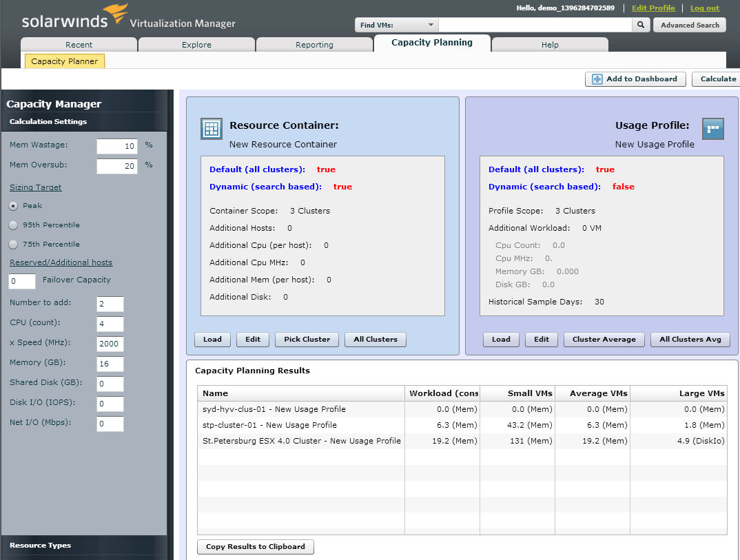Select the 95th Percentile option

pyautogui.click(x=13, y=225)
